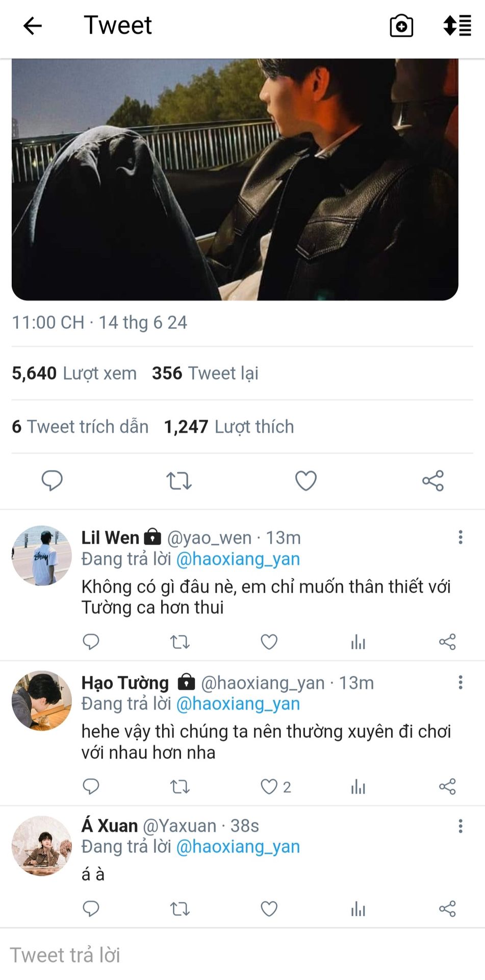Reply to the main tweet

click(x=52, y=481)
